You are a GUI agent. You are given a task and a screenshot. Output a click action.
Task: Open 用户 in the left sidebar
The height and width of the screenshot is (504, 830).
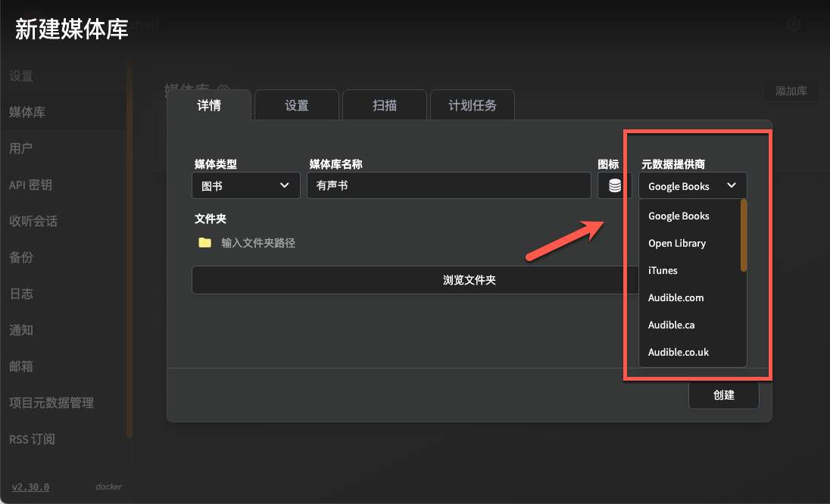[64, 148]
